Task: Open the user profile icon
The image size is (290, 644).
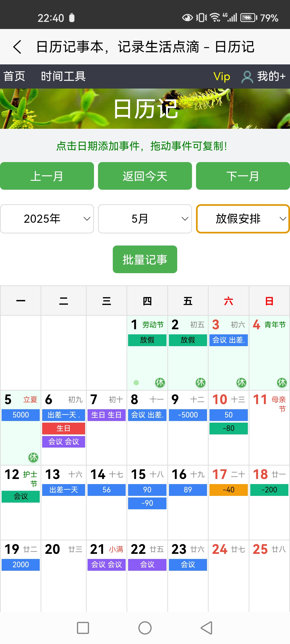Action: [247, 77]
